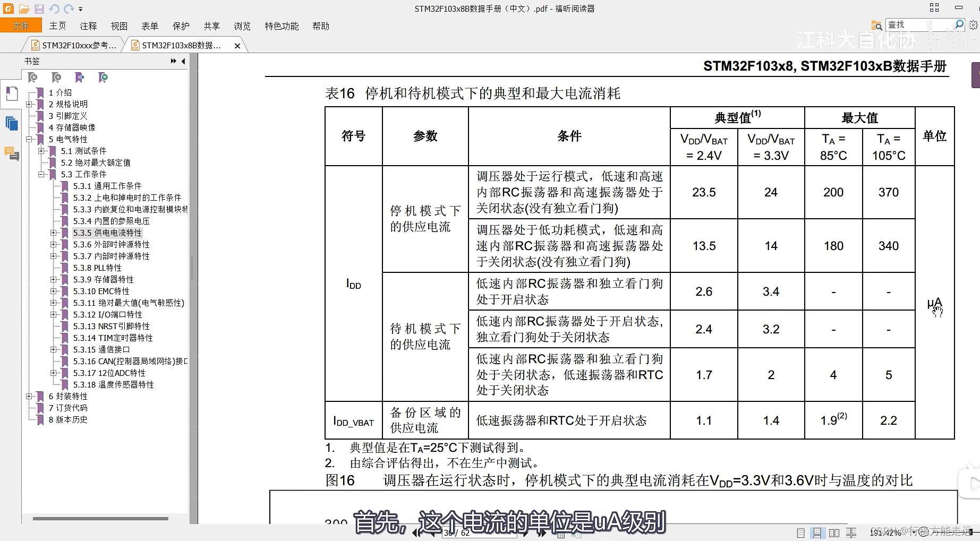The width and height of the screenshot is (980, 541).
Task: Open the 文件 menu
Action: (x=21, y=25)
